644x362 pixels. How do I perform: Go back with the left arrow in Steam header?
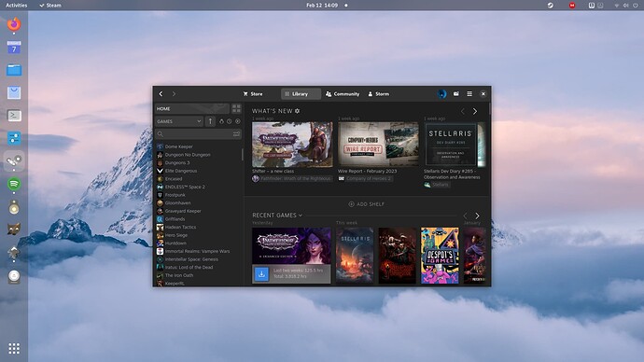click(x=161, y=94)
